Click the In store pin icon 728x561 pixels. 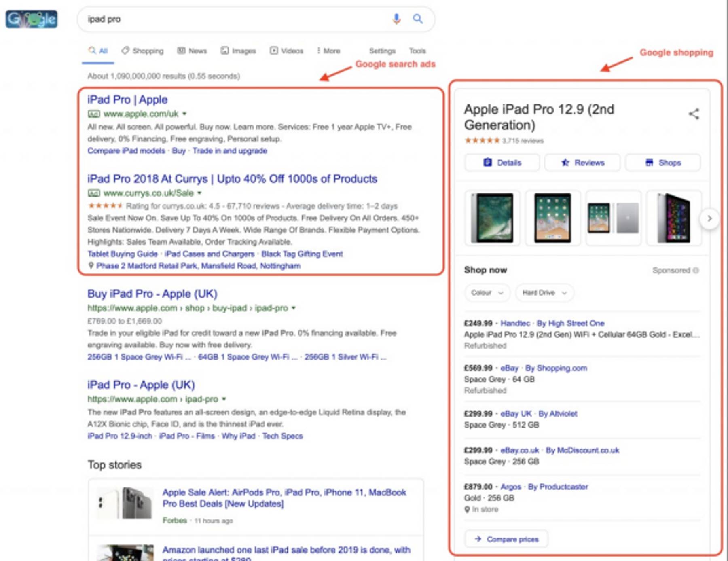click(x=467, y=510)
